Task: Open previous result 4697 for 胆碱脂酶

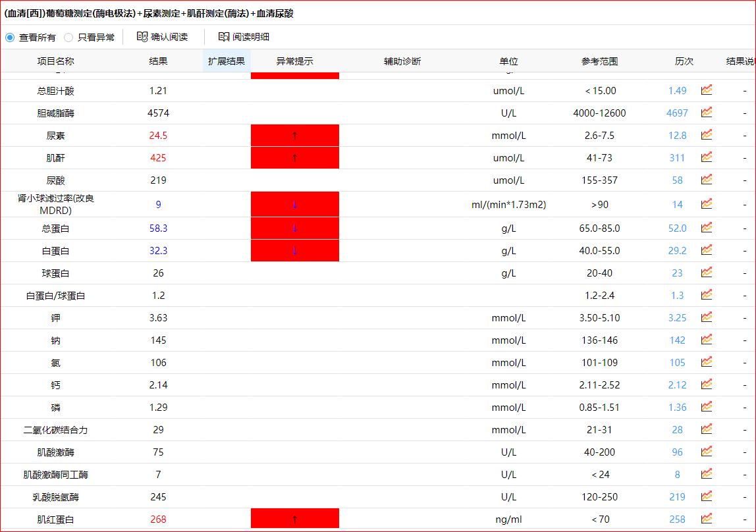Action: point(678,113)
